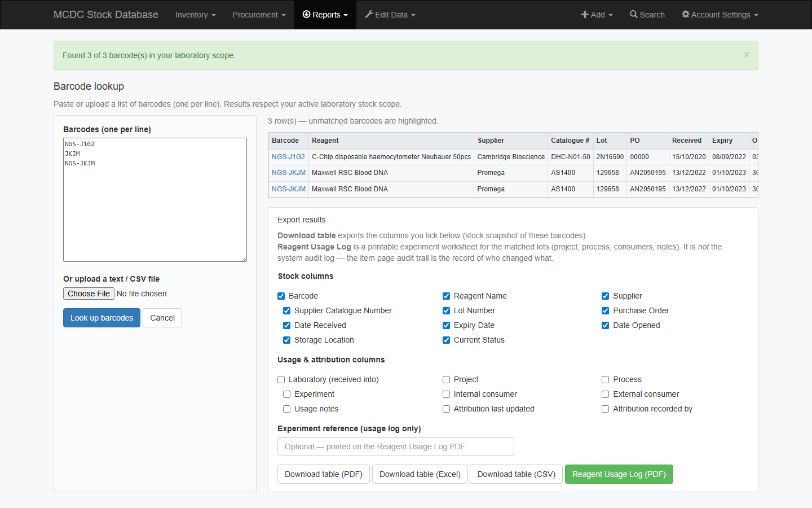Click the Choose File upload button
Screen dimensions: 812x508
89,294
